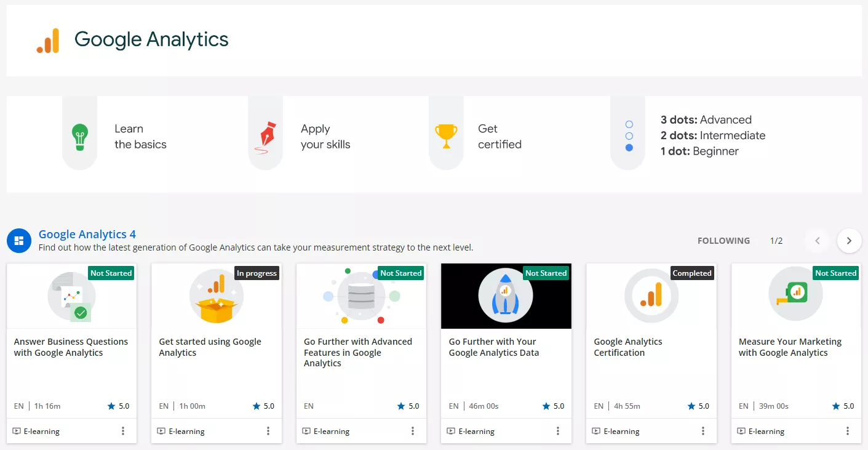Click the Apply your skills text
Screen dimensions: 868x450
click(325, 137)
